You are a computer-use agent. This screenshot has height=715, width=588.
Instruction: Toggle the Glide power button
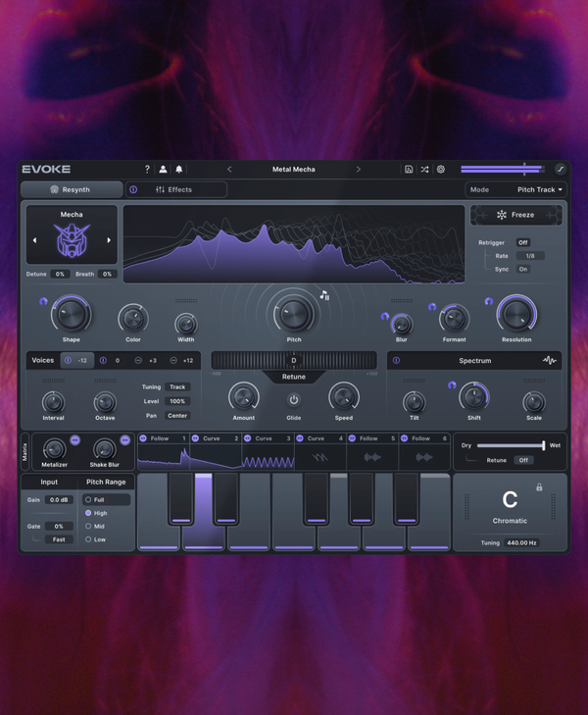pyautogui.click(x=293, y=399)
